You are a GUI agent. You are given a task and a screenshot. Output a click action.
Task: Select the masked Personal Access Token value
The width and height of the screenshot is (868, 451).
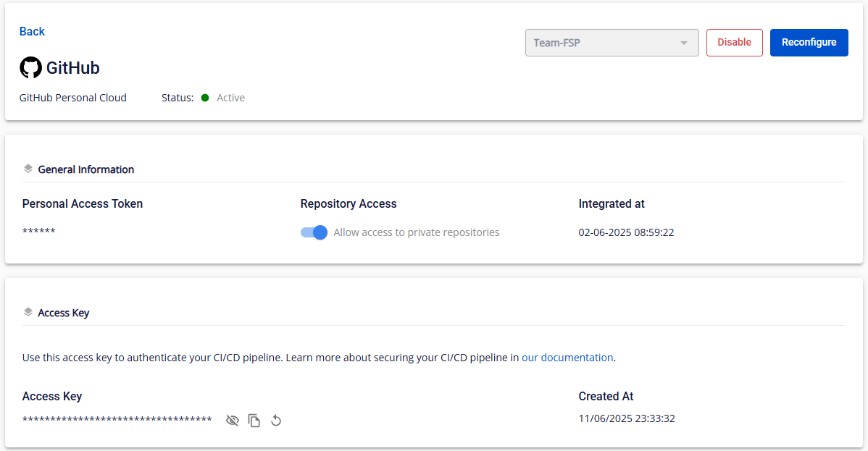point(39,232)
